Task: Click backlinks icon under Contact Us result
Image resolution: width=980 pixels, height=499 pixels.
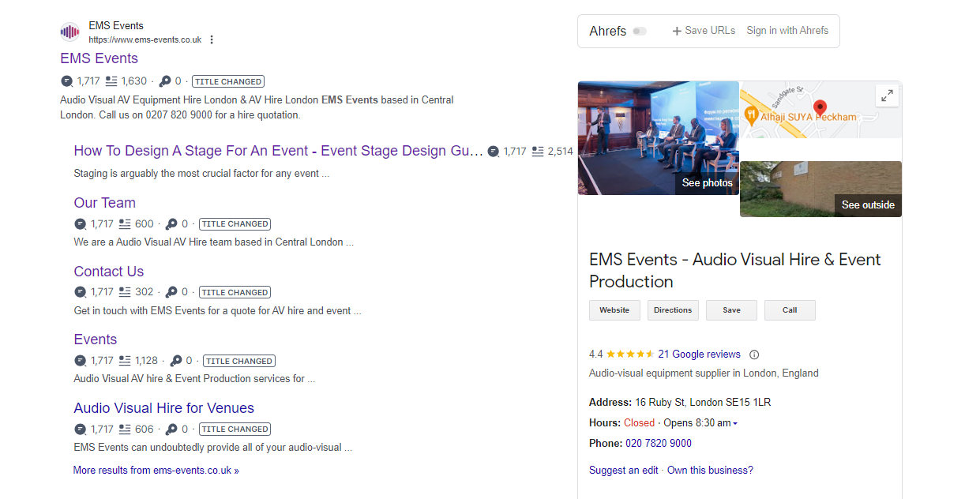Action: coord(81,292)
